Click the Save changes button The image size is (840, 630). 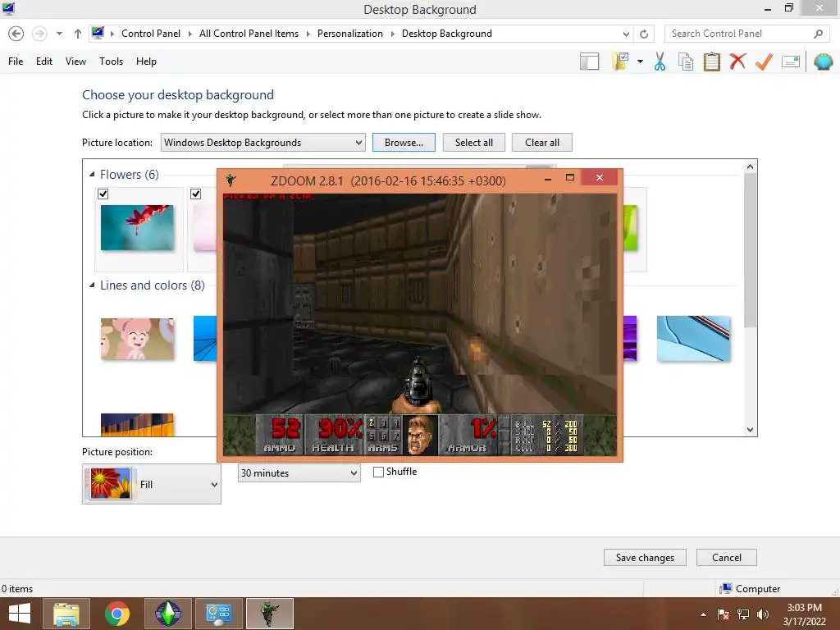coord(645,558)
